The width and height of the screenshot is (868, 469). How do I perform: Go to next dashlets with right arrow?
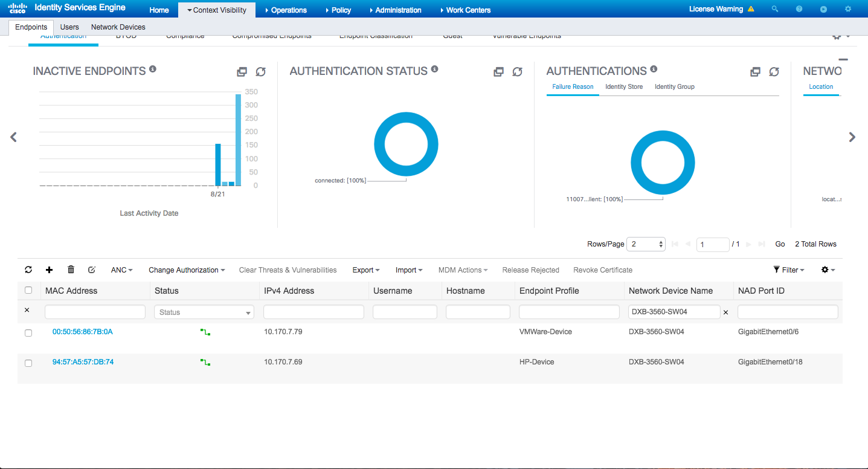852,137
